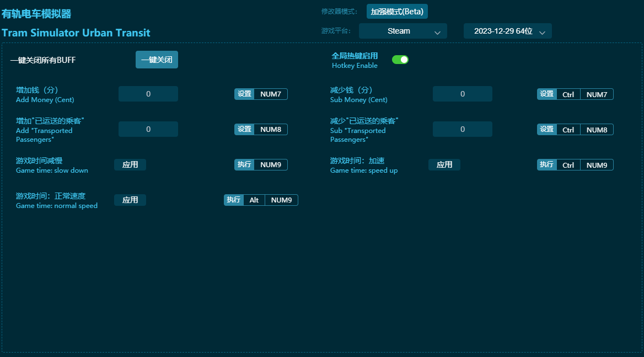Click 执行 hotkey for Game time speed up

coord(546,165)
